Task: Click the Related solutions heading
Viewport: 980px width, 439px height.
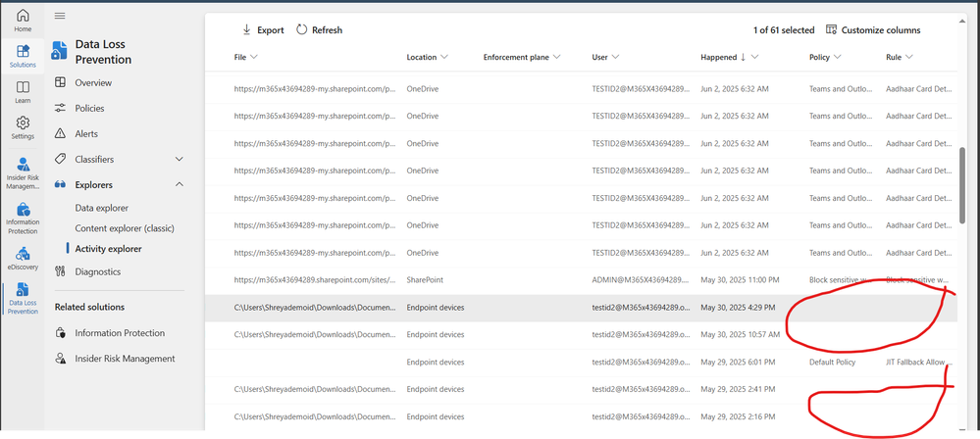Action: tap(89, 308)
